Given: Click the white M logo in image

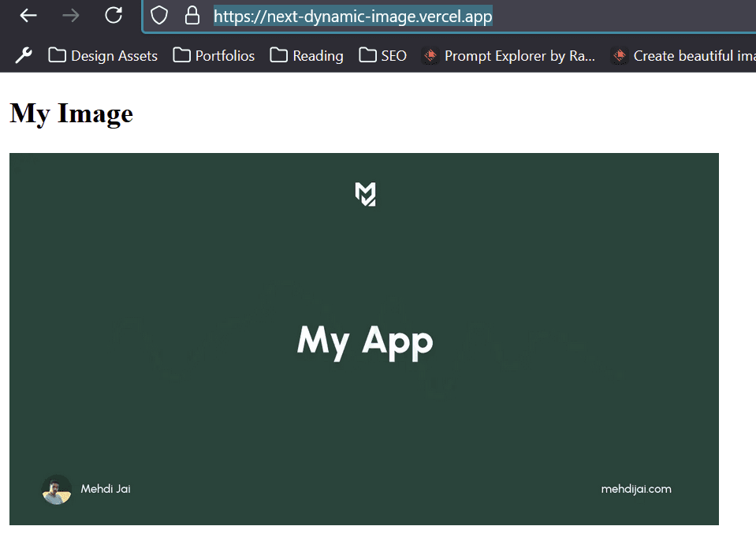Looking at the screenshot, I should coord(365,194).
